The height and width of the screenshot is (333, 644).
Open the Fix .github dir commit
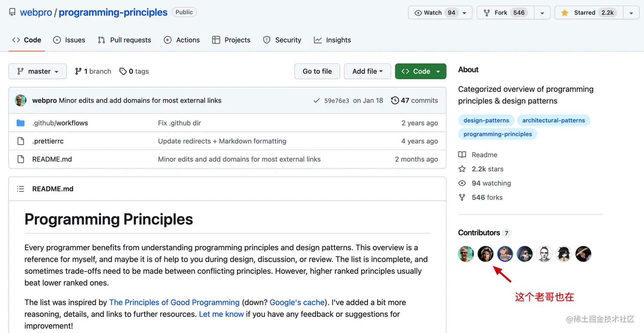(x=179, y=123)
